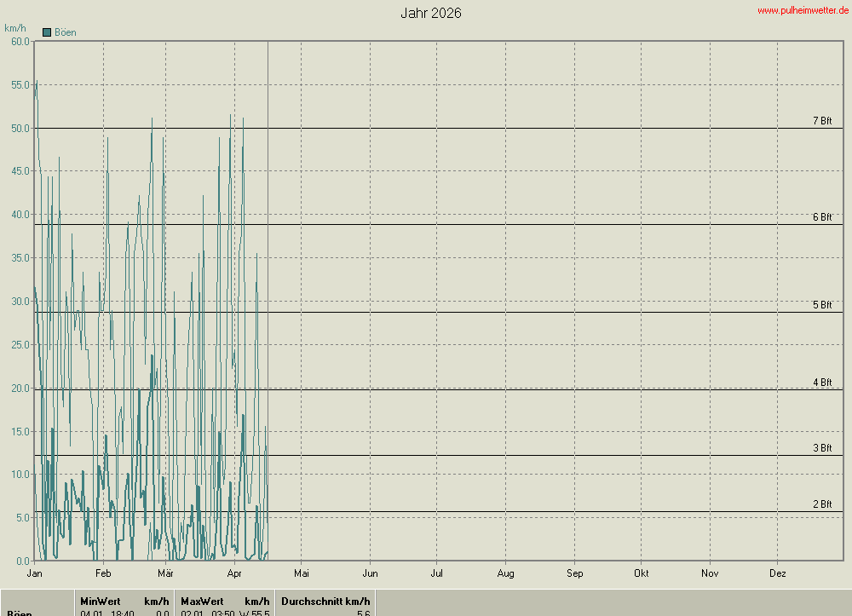Click the Dez month axis label
This screenshot has height=616, width=852.
click(777, 573)
